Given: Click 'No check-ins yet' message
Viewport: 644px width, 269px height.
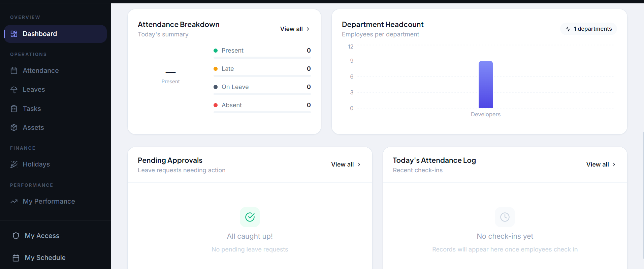Looking at the screenshot, I should (x=505, y=236).
